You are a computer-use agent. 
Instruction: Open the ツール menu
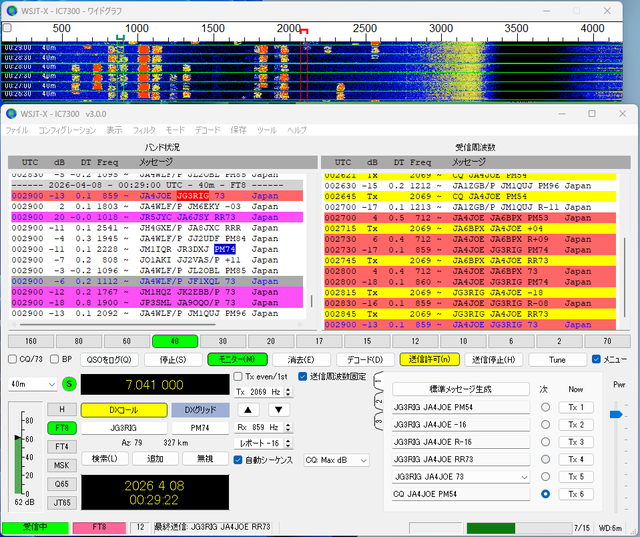267,130
